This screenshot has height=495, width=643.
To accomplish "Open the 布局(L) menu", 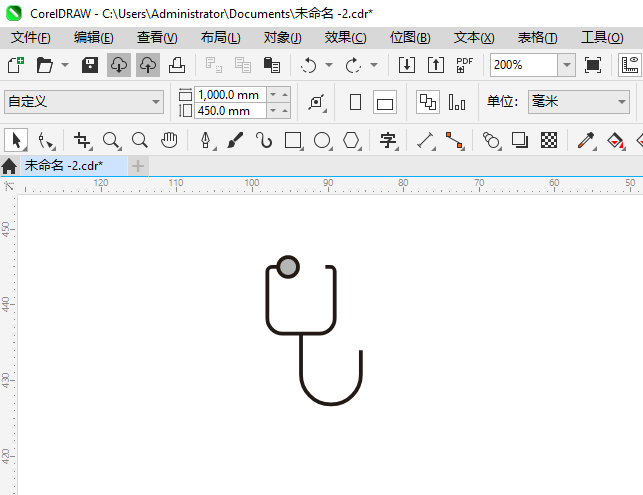I will [x=221, y=38].
